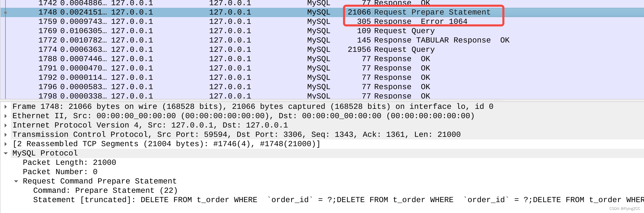Select packet 1748 Request Prepare Statement

click(322, 12)
